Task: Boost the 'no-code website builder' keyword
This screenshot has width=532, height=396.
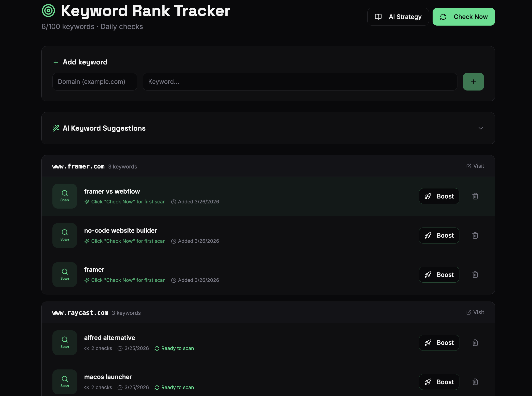Action: pyautogui.click(x=439, y=235)
